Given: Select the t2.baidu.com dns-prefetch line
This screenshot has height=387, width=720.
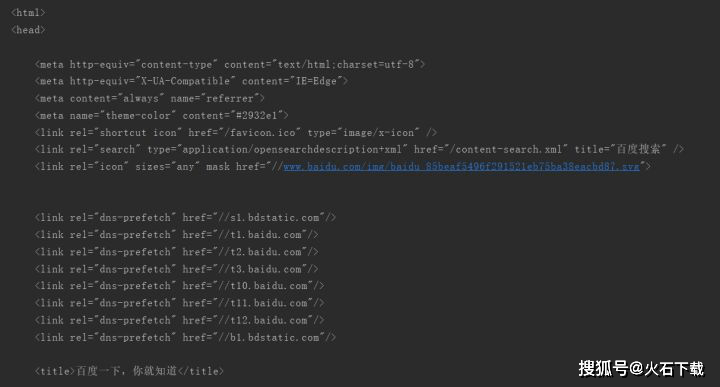Looking at the screenshot, I should coord(176,252).
